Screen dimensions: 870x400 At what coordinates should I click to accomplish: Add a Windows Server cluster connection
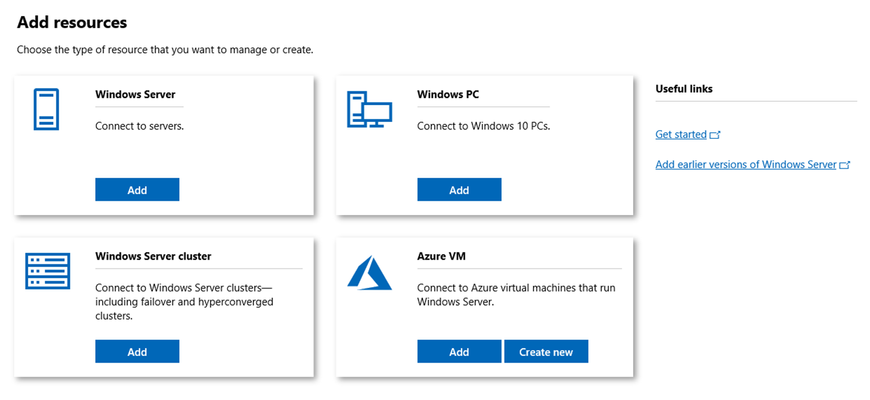pos(137,352)
